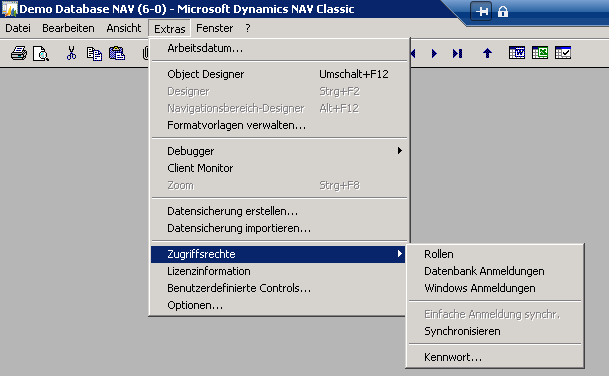Viewport: 609px width, 376px height.
Task: Select Rollen in submenu
Action: click(x=495, y=254)
